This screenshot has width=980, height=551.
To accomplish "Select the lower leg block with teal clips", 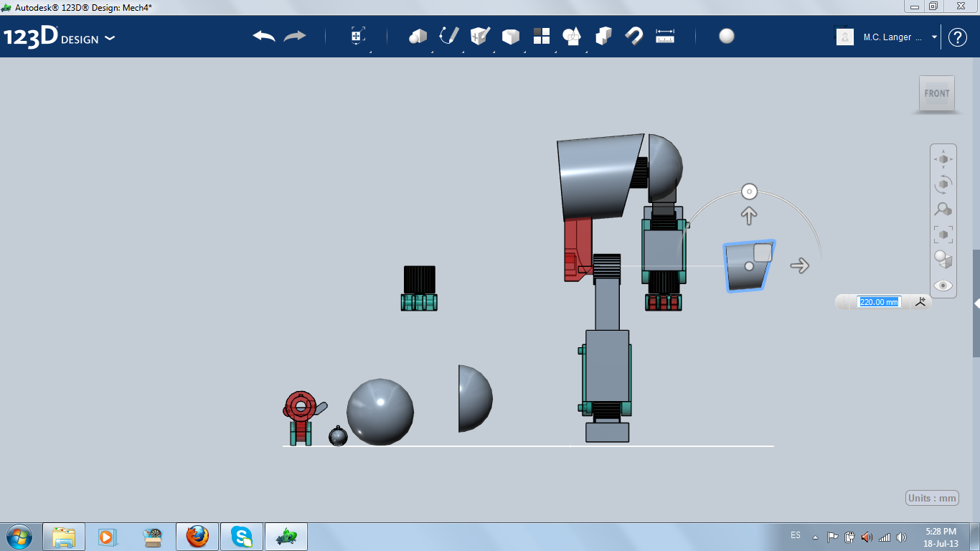I will pos(607,373).
